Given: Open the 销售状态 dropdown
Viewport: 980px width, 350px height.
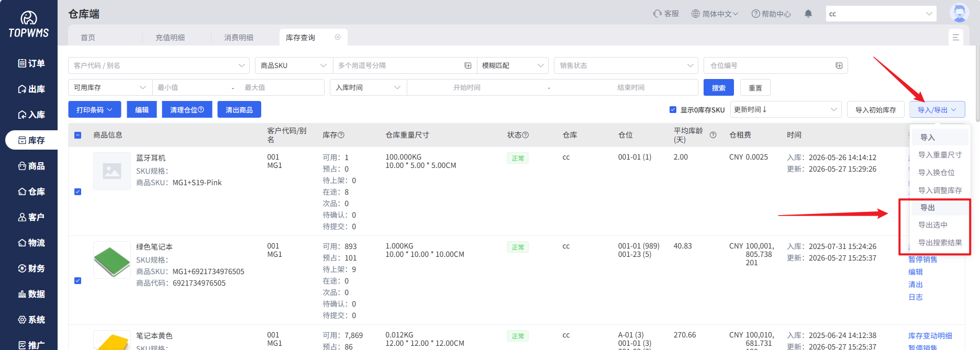Looking at the screenshot, I should (x=626, y=65).
